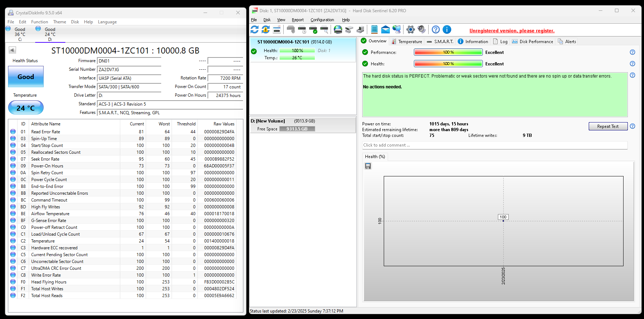Screen dimensions: 644x319
Task: Click the status circle for Total Host Reads
Action: point(13,296)
